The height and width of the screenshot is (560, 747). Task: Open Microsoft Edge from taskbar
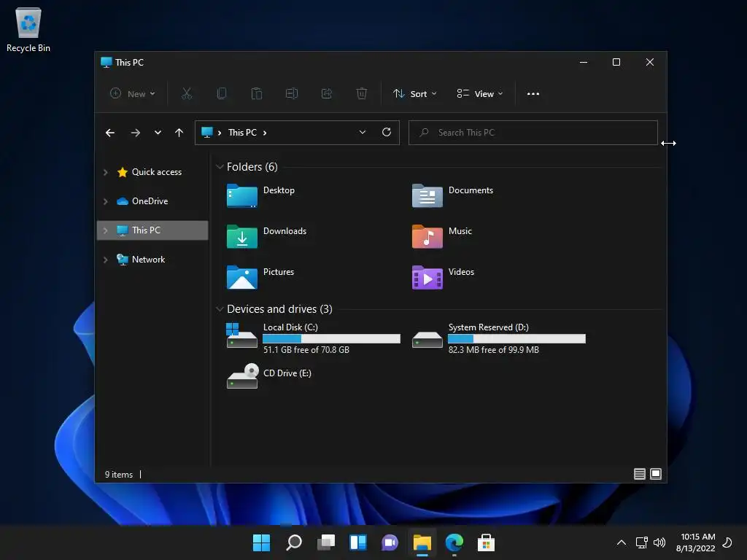[x=454, y=542]
